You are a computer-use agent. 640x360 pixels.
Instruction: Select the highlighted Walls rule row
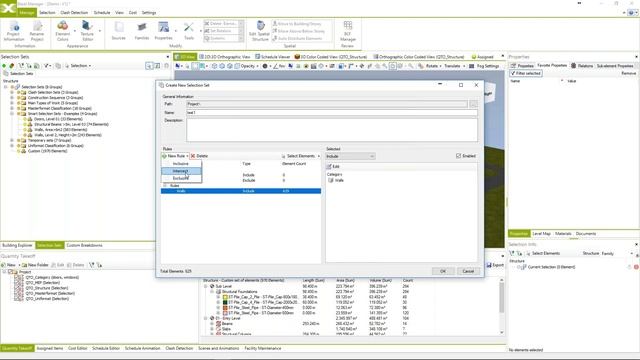(x=241, y=191)
